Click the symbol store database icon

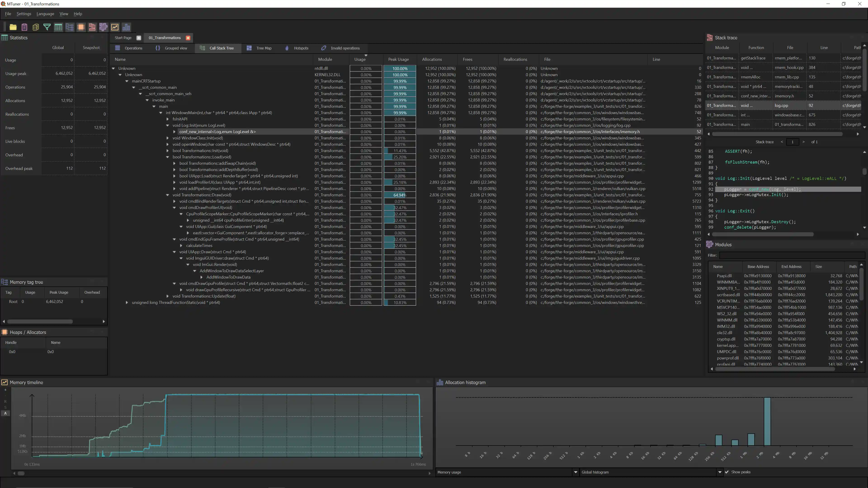coord(35,27)
